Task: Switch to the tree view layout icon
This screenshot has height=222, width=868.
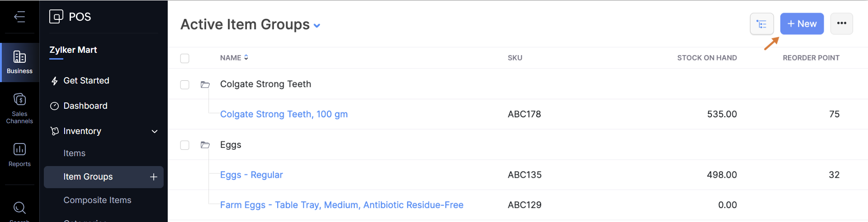Action: coord(762,24)
